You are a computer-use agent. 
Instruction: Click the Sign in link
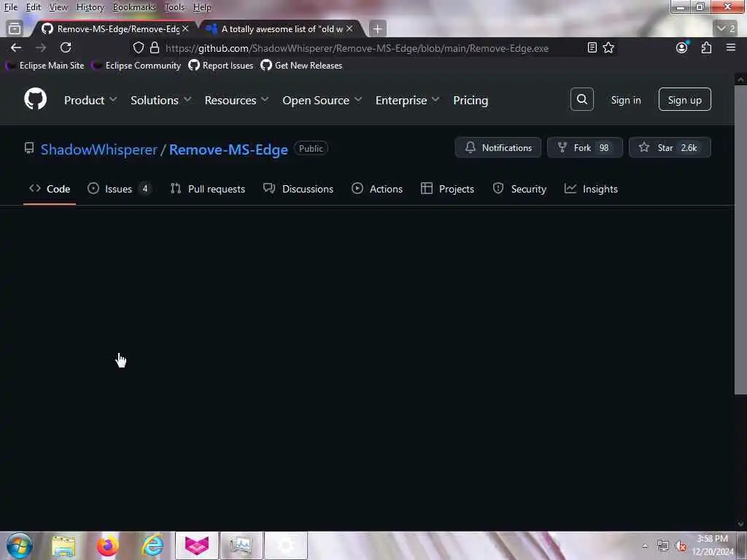[x=625, y=99]
